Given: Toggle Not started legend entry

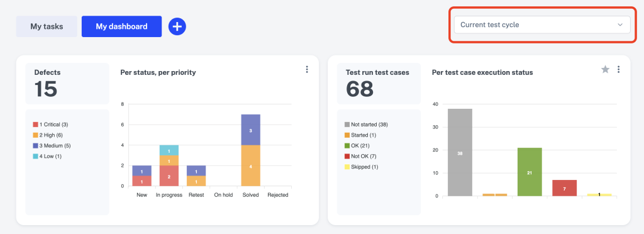Looking at the screenshot, I should pyautogui.click(x=366, y=125).
